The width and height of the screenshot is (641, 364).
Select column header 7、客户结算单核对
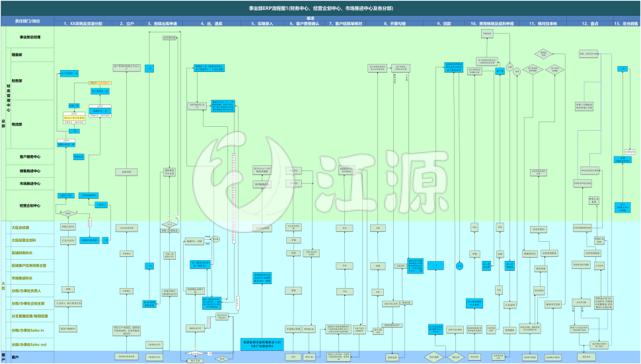(x=346, y=24)
